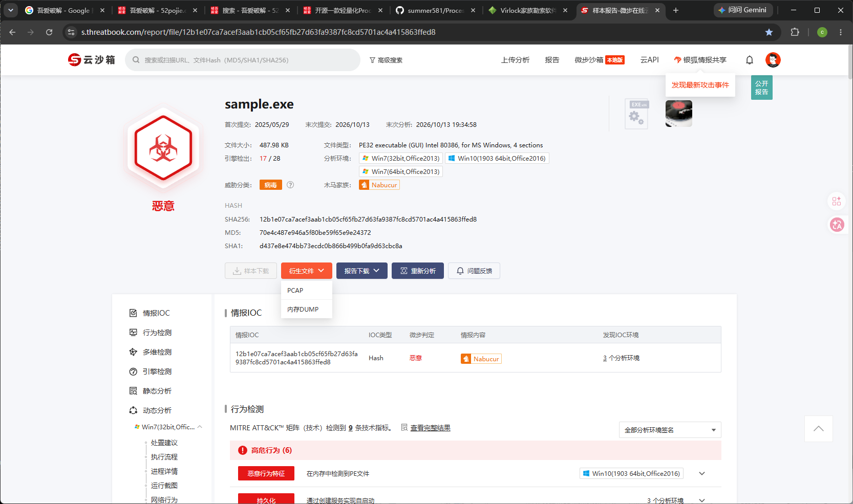
Task: Bookmark this page with the star icon
Action: (x=769, y=32)
